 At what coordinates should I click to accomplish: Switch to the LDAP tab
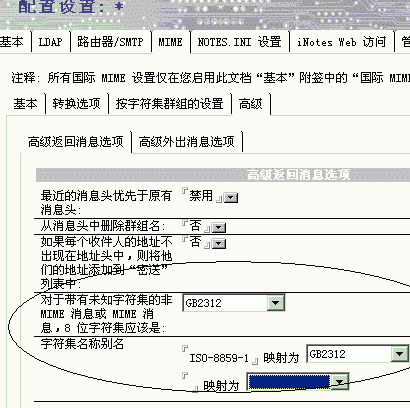[x=50, y=42]
